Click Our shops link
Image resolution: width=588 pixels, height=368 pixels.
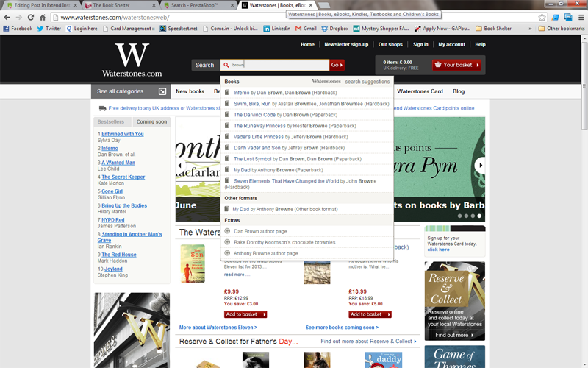pyautogui.click(x=390, y=44)
